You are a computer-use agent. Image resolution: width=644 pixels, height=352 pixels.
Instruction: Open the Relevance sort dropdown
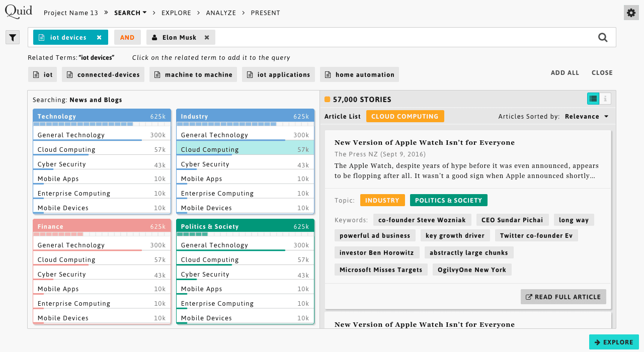(x=587, y=116)
